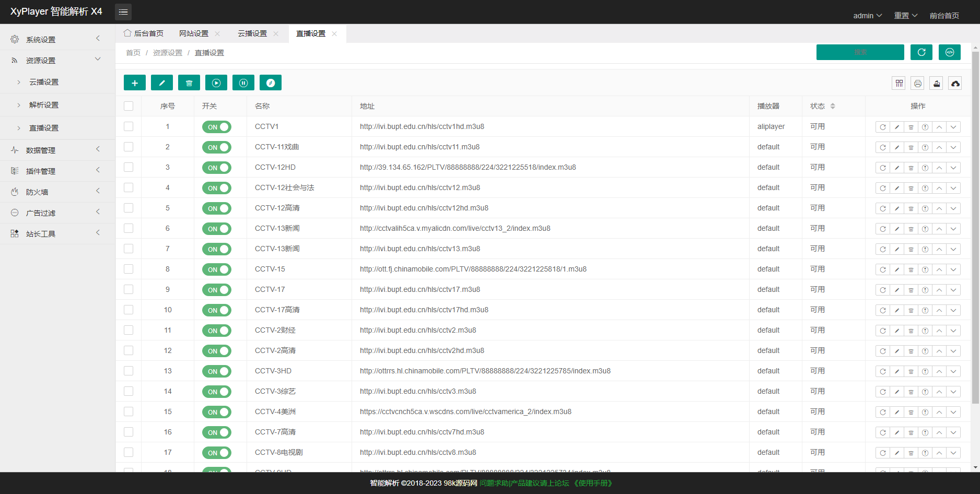The width and height of the screenshot is (980, 494).
Task: Click the print icon above the table
Action: (917, 84)
